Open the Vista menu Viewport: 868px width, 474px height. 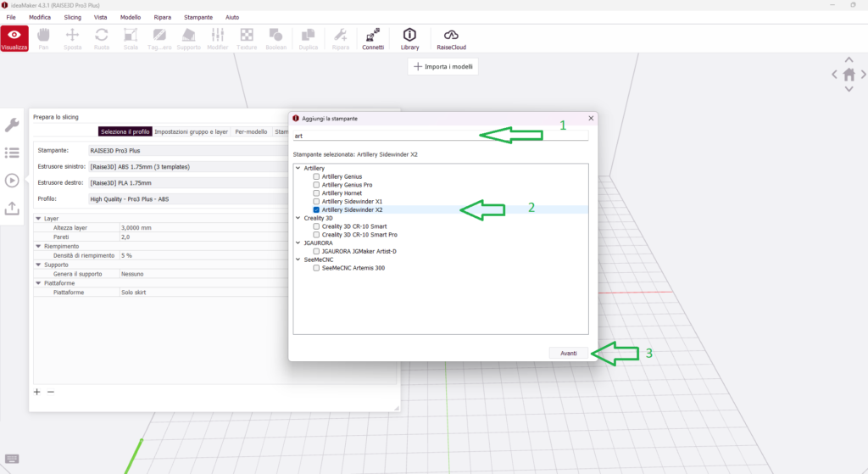(100, 17)
